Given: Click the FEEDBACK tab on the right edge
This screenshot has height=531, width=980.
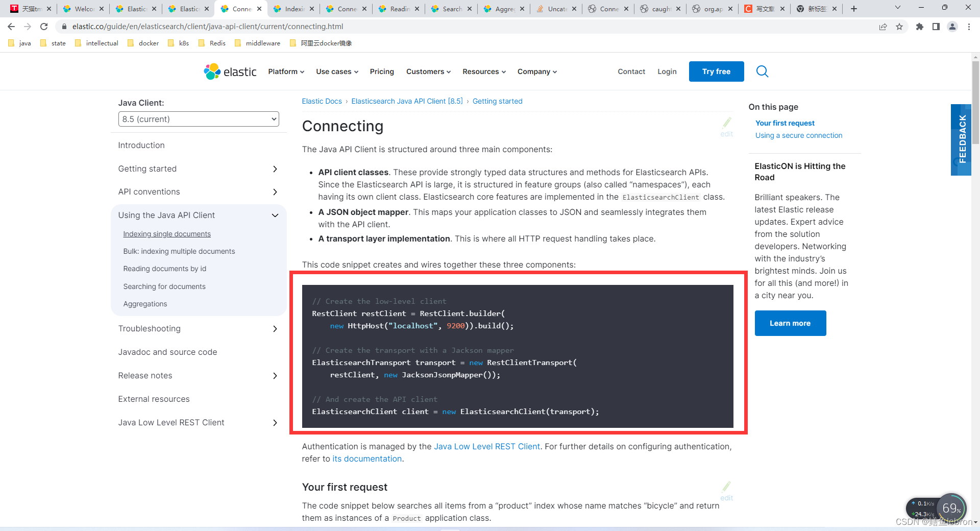Looking at the screenshot, I should click(x=961, y=140).
